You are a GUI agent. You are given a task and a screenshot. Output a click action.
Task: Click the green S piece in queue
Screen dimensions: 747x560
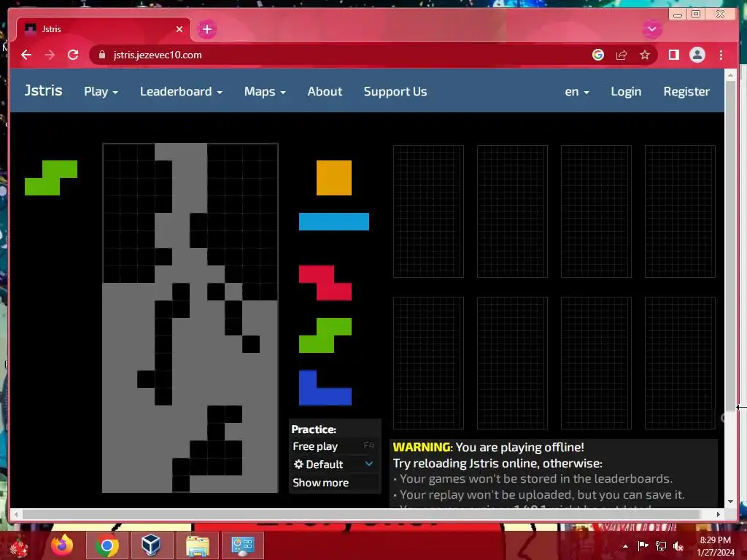tap(325, 335)
